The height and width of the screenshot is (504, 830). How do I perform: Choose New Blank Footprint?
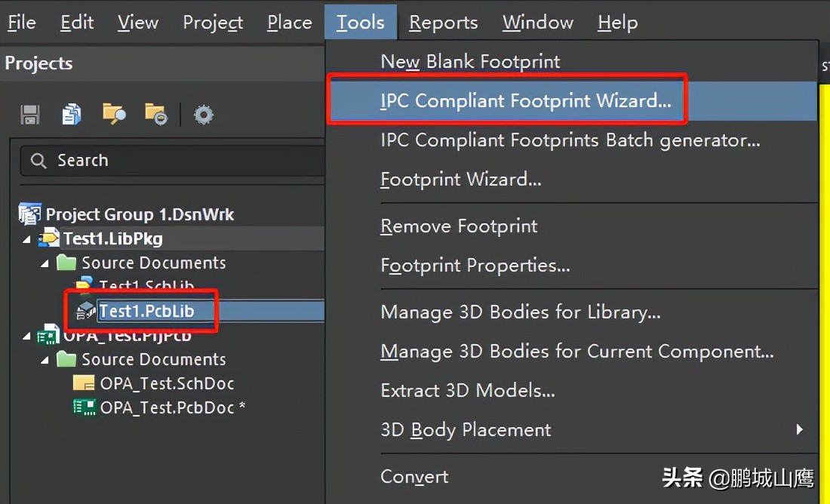471,61
